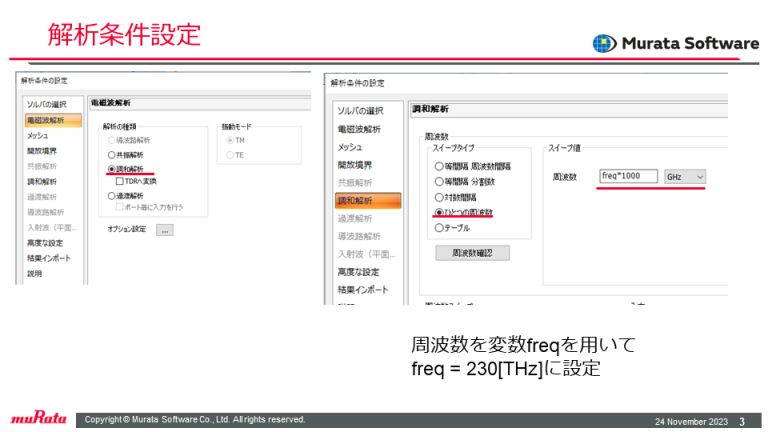The width and height of the screenshot is (768, 432).
Task: Open the GHz frequency unit dropdown
Action: [x=686, y=176]
